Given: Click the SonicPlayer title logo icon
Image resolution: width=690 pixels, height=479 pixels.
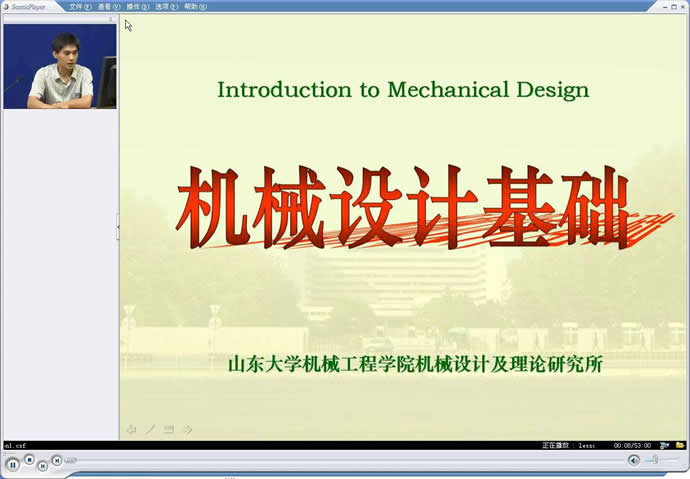Looking at the screenshot, I should pyautogui.click(x=6, y=7).
